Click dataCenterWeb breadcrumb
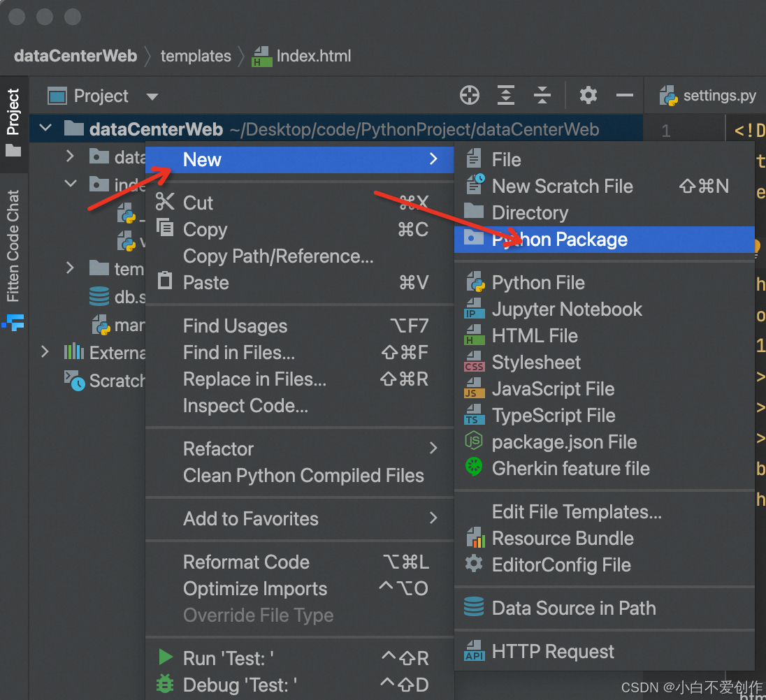 [x=75, y=56]
